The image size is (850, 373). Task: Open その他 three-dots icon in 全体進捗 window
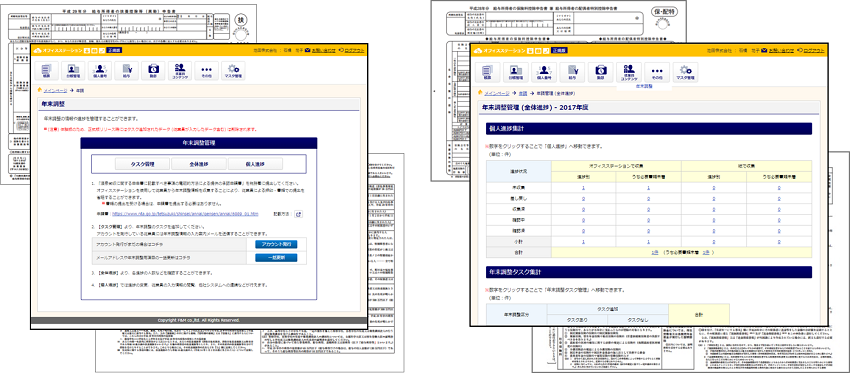pyautogui.click(x=657, y=72)
